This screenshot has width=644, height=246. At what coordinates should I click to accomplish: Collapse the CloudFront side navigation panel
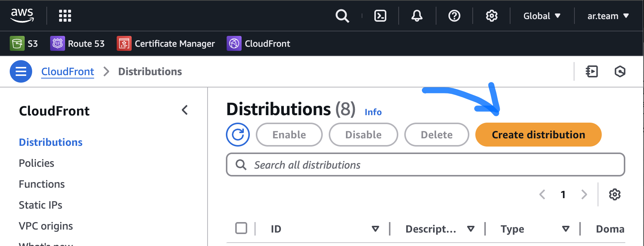185,110
